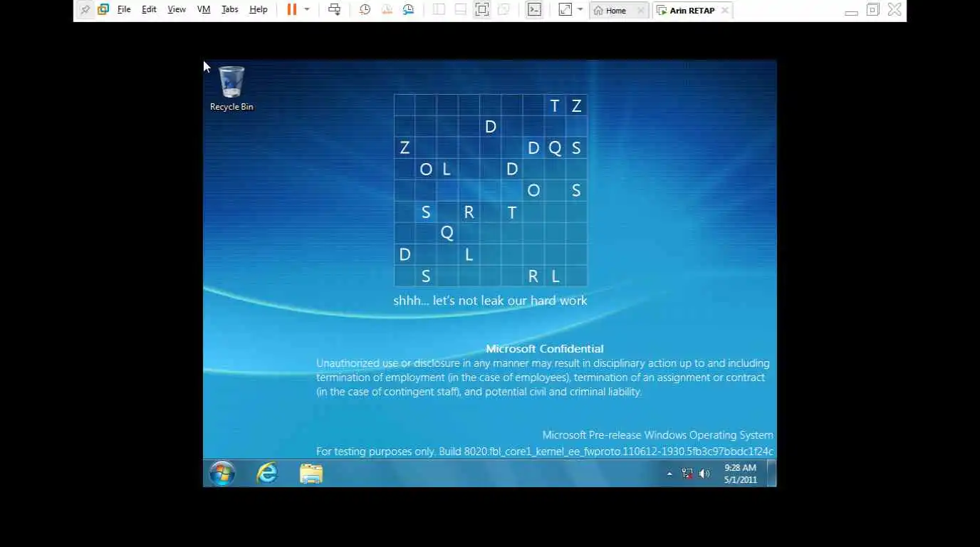Expand the stretch guest dropdown arrow
This screenshot has width=980, height=547.
coord(580,10)
